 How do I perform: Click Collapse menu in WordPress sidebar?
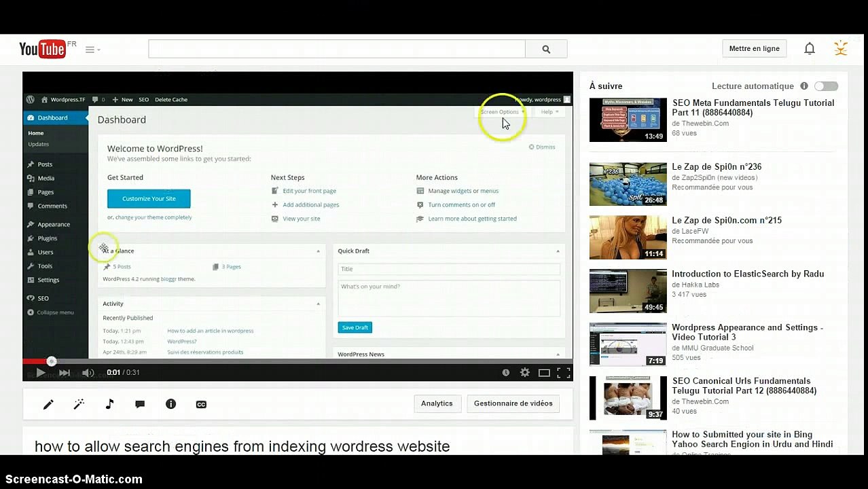(55, 313)
